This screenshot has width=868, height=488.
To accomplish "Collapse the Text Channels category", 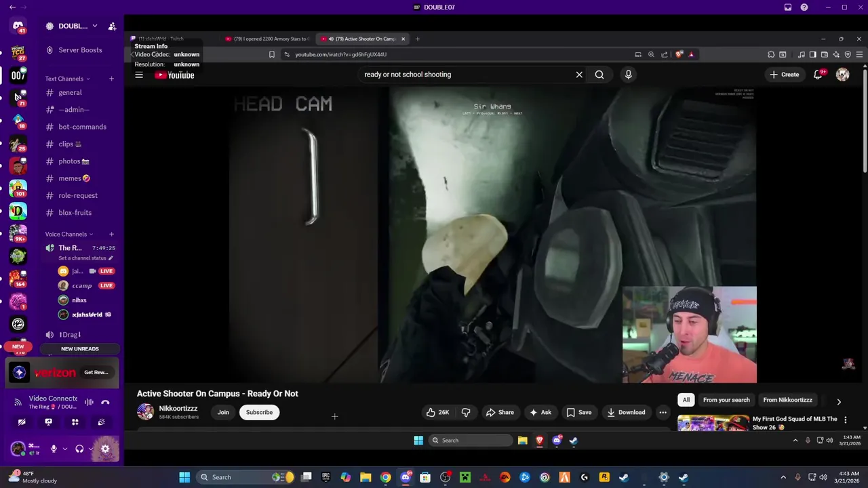I will coord(67,79).
